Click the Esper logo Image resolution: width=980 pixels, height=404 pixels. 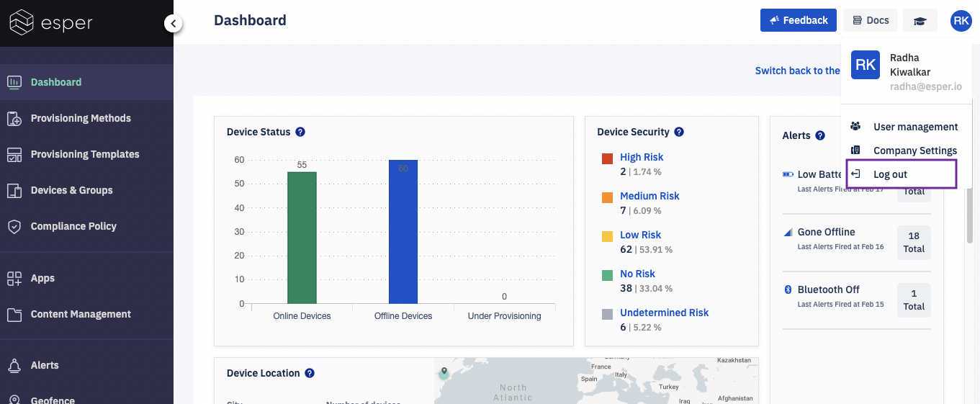point(51,22)
